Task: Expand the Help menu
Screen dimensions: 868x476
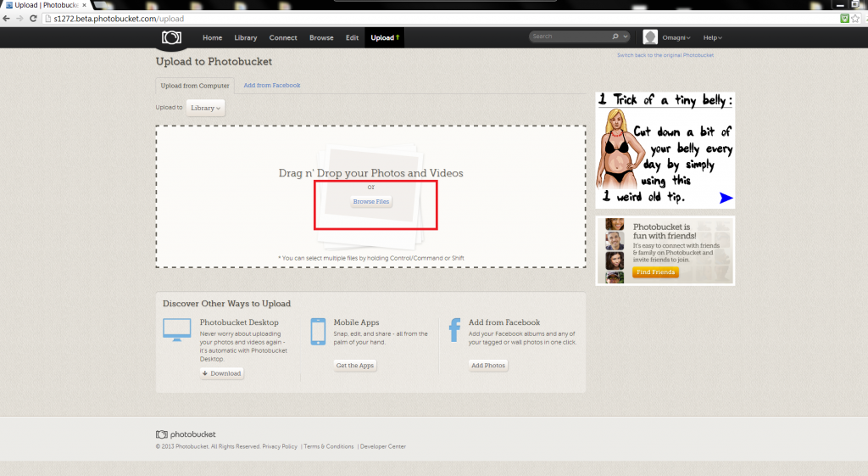Action: tap(712, 37)
